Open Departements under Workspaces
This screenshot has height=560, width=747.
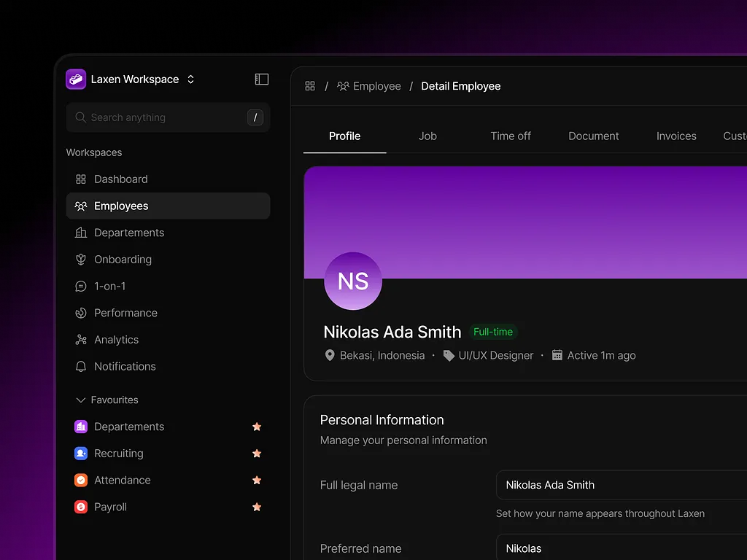(169, 233)
